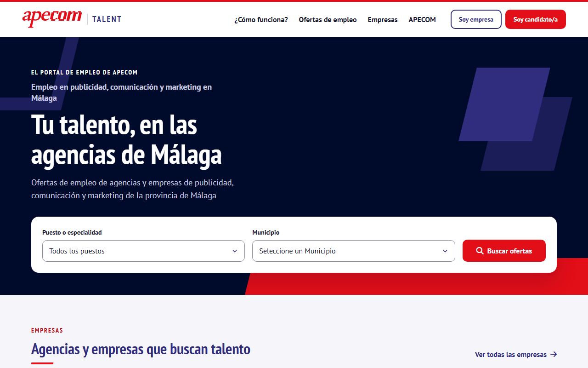Click the Apecom Talent logo
This screenshot has height=368, width=588.
click(x=72, y=19)
